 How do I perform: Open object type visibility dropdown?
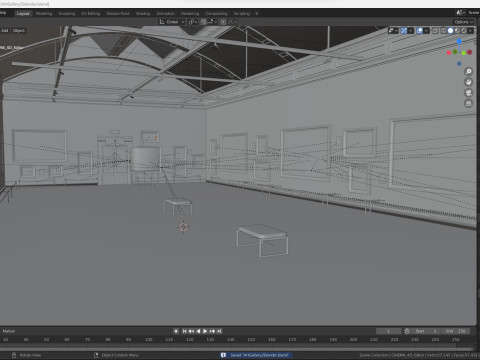tap(393, 31)
